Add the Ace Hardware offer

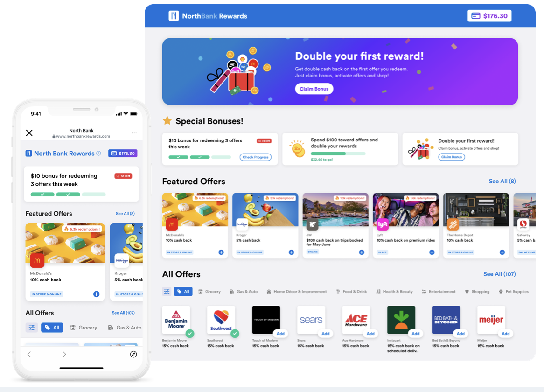pos(370,333)
